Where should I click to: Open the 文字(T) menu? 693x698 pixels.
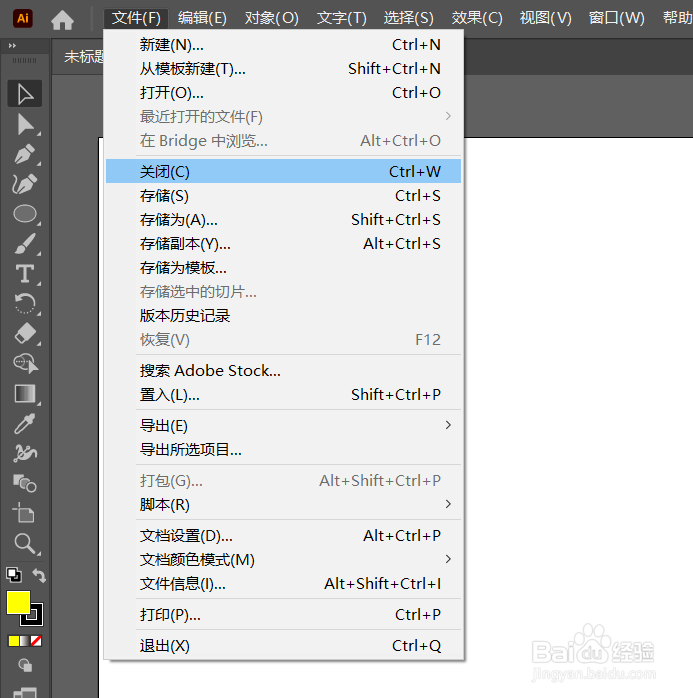click(342, 18)
